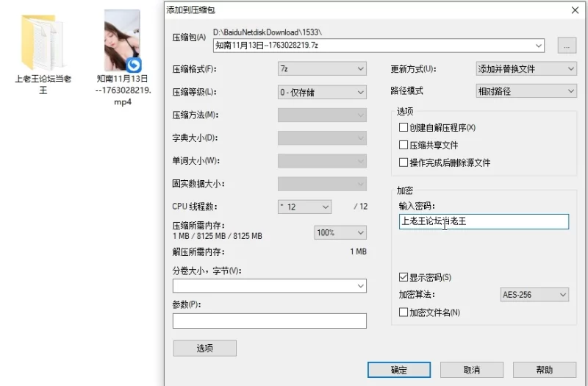Open the 压缩等级 dropdown showing 0 - 仅存储
The height and width of the screenshot is (386, 588).
[322, 92]
